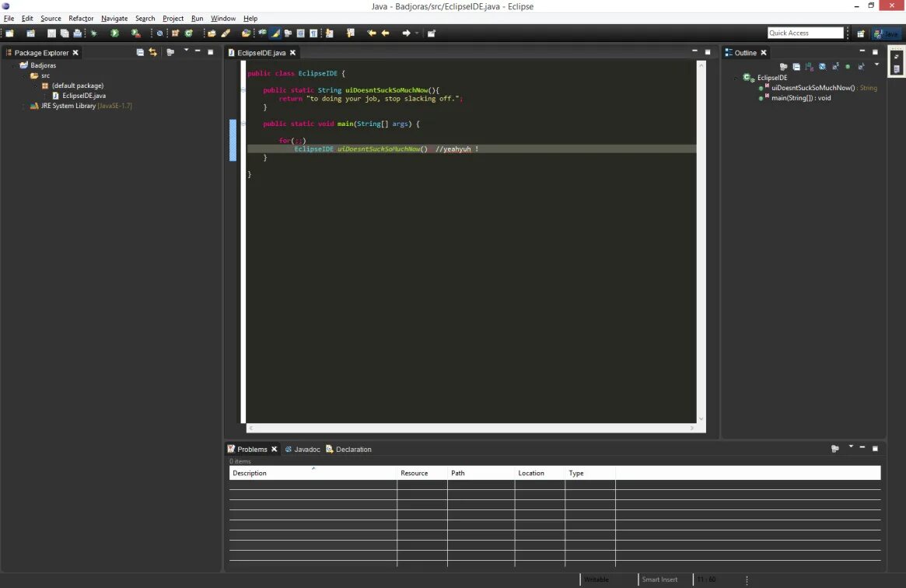
Task: Open Forward history dropdown arrow
Action: click(417, 33)
